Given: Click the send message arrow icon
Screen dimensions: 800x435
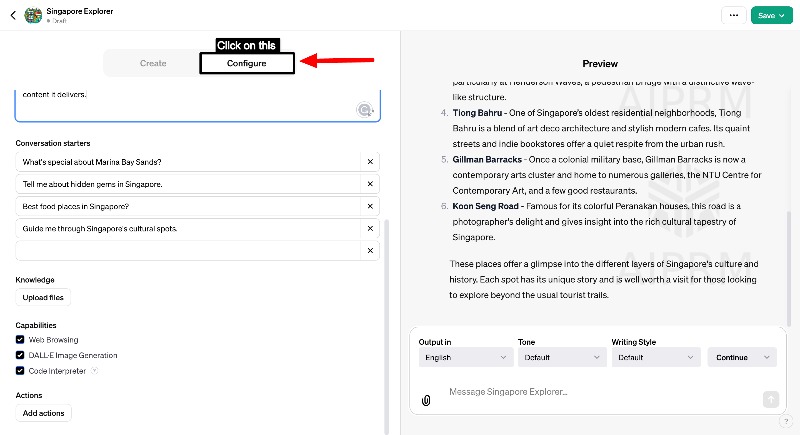Looking at the screenshot, I should click(x=770, y=399).
